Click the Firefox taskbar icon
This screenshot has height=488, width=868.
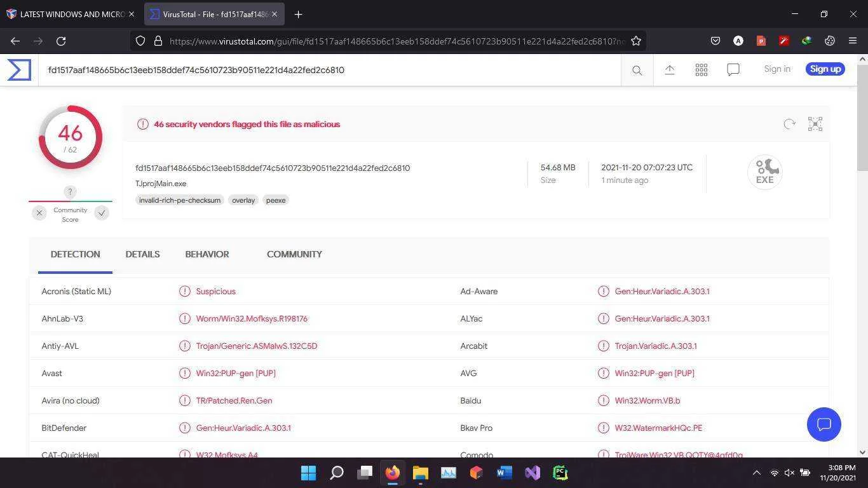(x=393, y=473)
